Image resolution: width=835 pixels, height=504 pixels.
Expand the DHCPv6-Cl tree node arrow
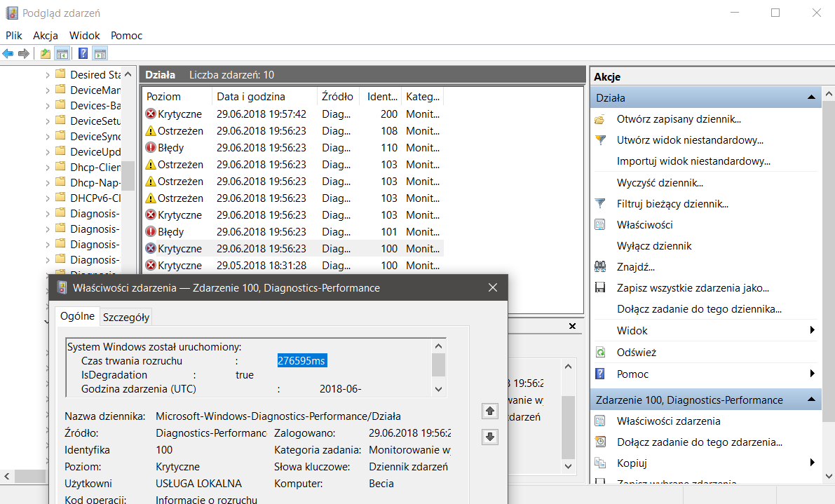(x=48, y=198)
